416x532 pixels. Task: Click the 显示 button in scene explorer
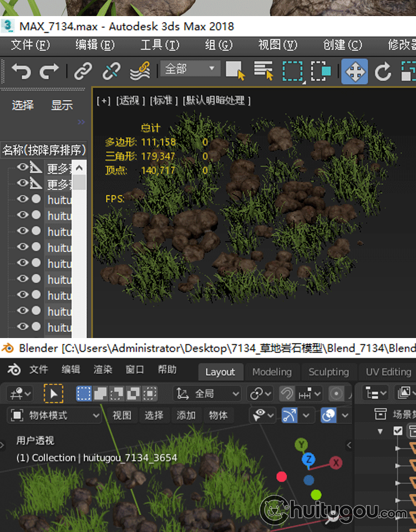click(x=62, y=105)
